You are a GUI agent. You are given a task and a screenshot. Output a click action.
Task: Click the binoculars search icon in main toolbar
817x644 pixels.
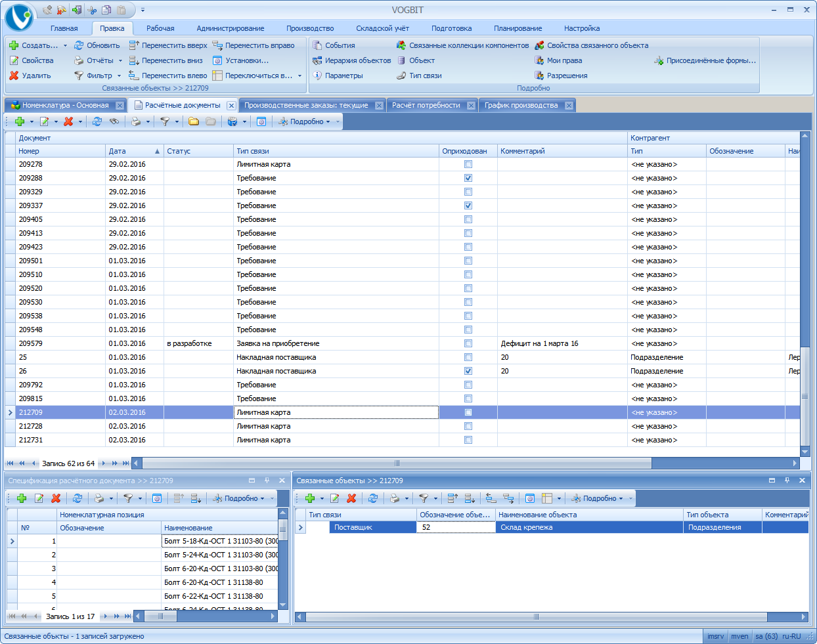point(114,121)
